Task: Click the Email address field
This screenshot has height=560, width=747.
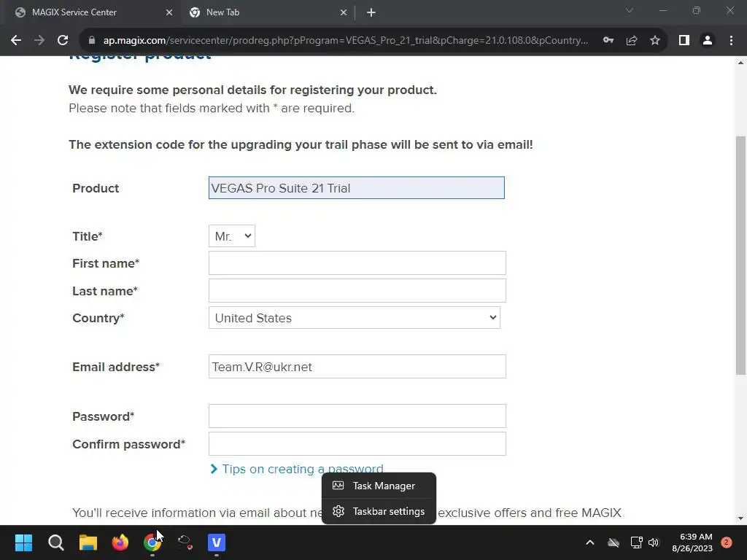Action: click(357, 367)
